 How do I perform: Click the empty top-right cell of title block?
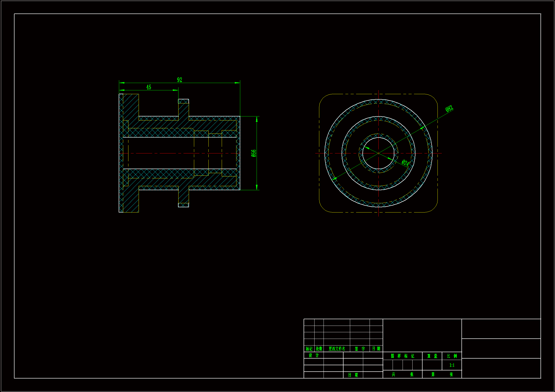[x=501, y=329]
